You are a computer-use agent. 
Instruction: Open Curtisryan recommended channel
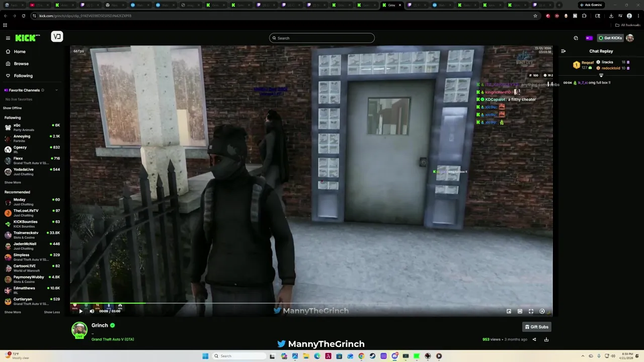tap(32, 301)
